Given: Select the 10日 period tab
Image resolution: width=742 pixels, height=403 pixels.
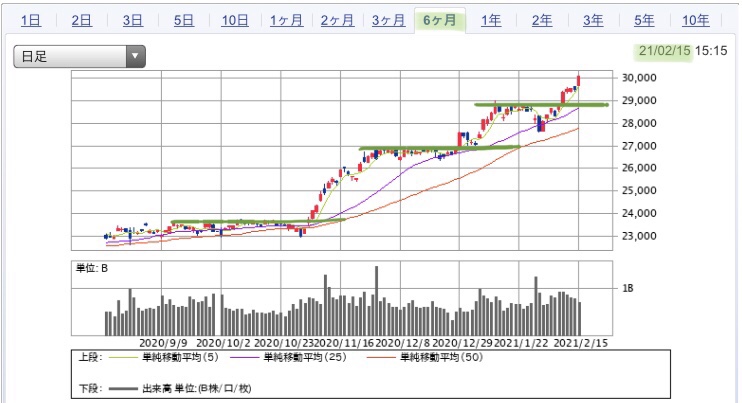Looking at the screenshot, I should click(x=235, y=20).
